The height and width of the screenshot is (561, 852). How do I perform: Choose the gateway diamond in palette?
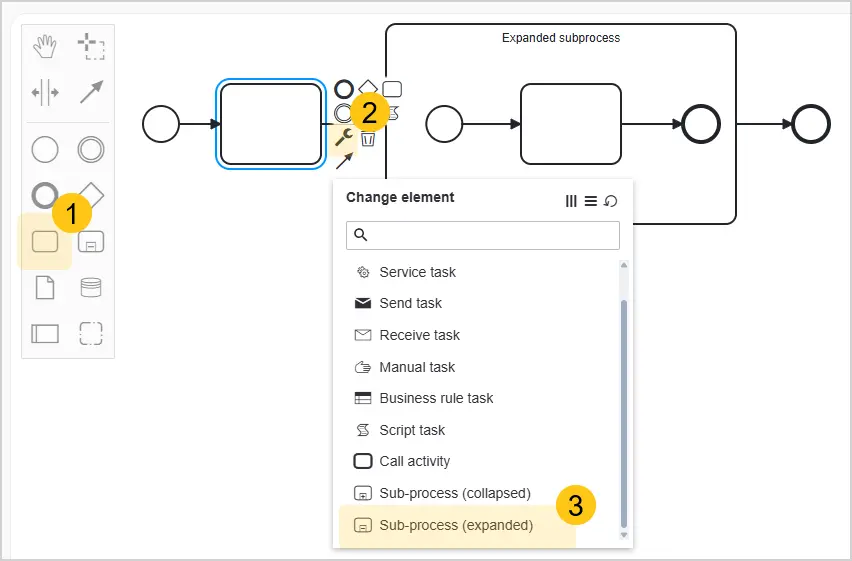point(91,195)
